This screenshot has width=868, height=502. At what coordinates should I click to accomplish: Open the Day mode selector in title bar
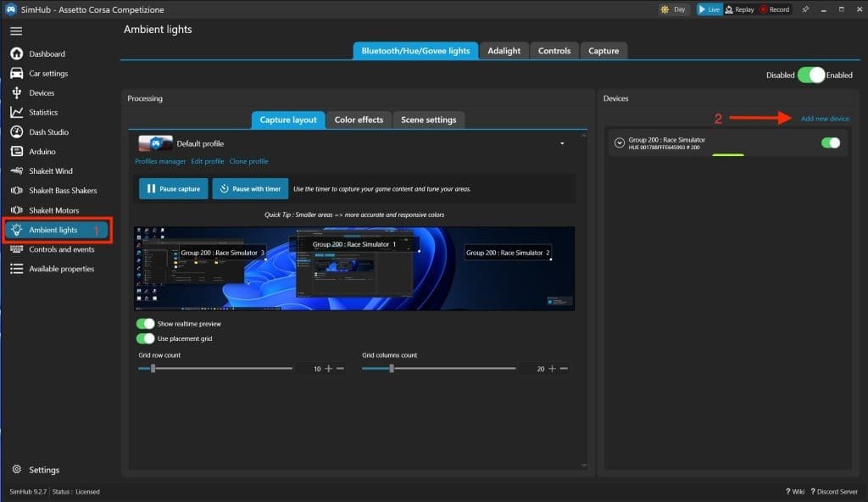tap(675, 9)
